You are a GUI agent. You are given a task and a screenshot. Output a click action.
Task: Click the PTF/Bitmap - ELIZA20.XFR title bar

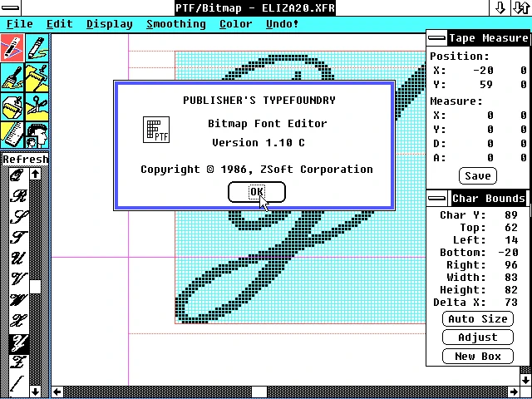255,7
